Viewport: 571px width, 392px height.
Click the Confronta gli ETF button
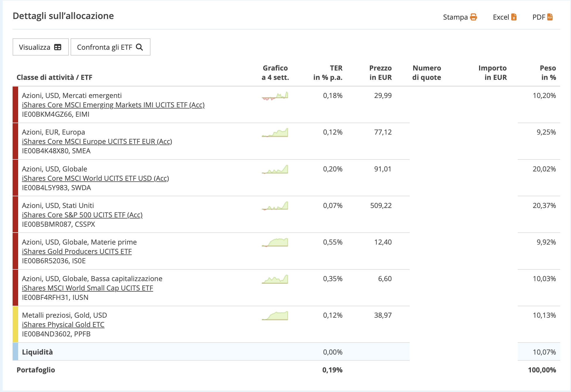point(110,47)
